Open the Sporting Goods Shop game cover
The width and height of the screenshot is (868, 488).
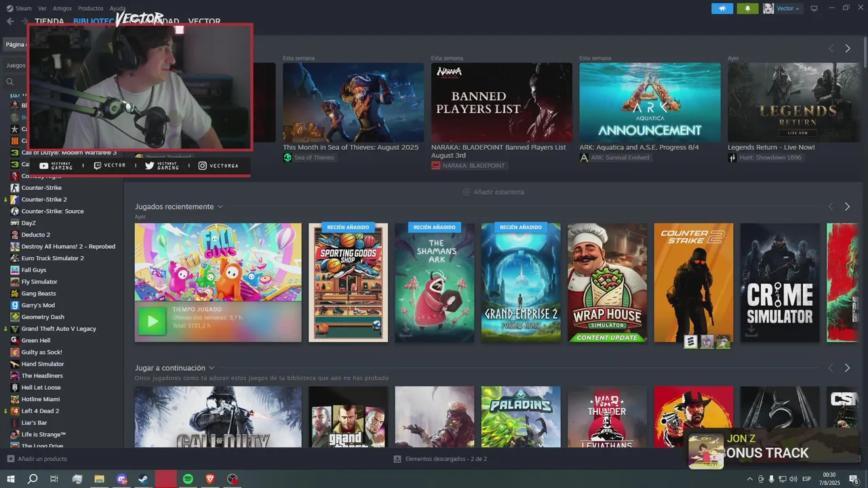348,283
